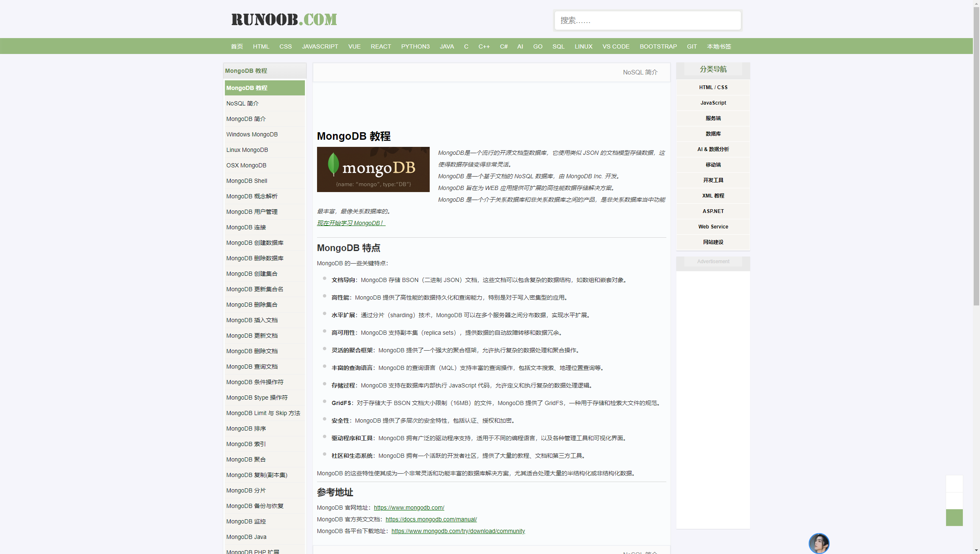The image size is (980, 554).
Task: Open the HTML nav item
Action: [261, 46]
